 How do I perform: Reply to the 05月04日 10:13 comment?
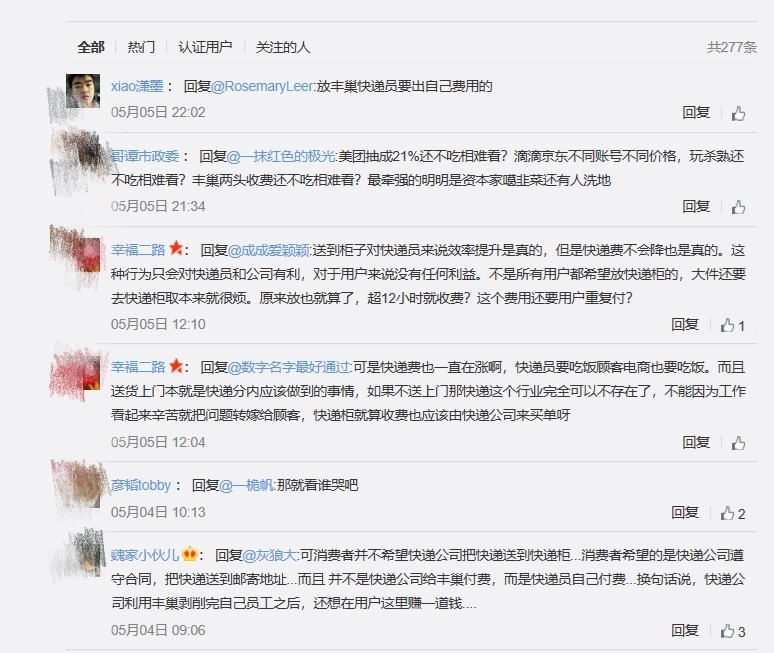685,513
